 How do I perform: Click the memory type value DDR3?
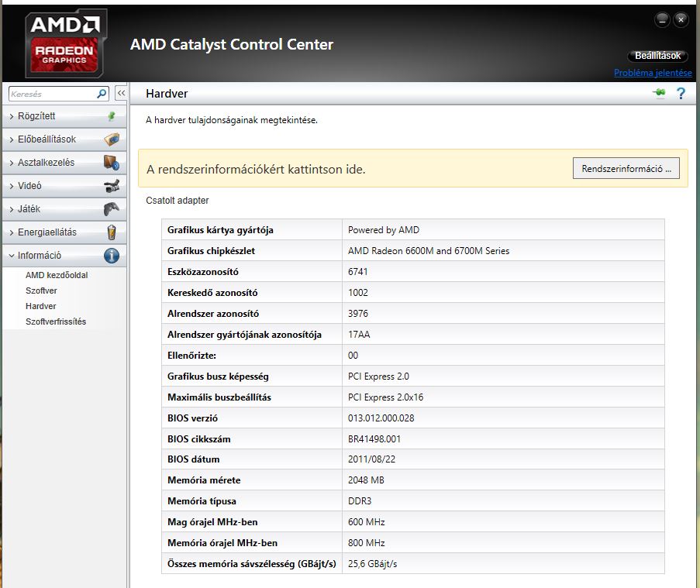tap(360, 501)
